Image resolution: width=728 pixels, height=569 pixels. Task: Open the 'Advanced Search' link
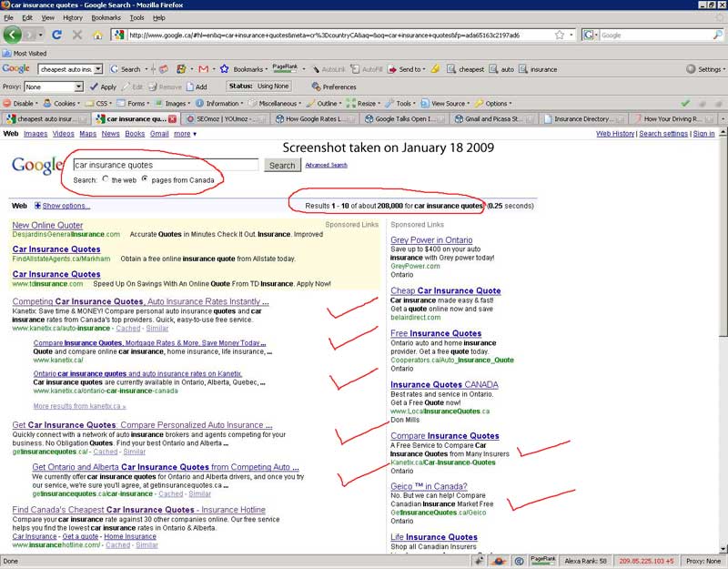(x=326, y=165)
